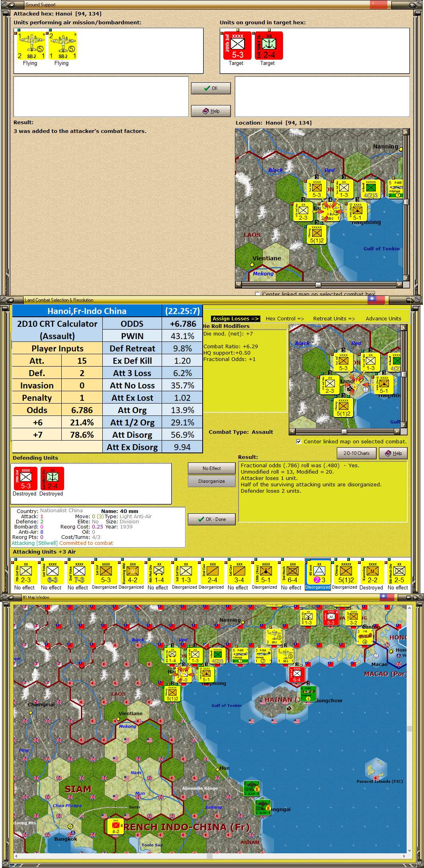This screenshot has height=868, width=424.
Task: Pick the Kunming Wld 4-2 attacking unit
Action: tap(132, 573)
